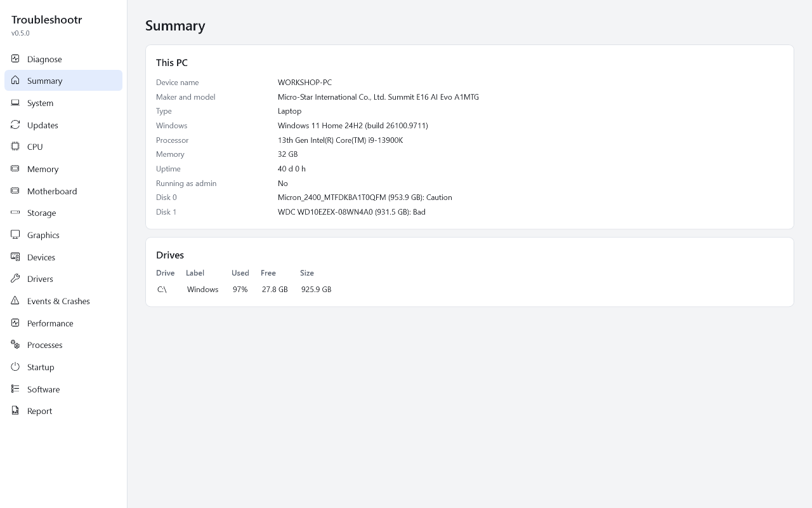Click the 32 GB memory value
The width and height of the screenshot is (812, 508).
click(287, 154)
